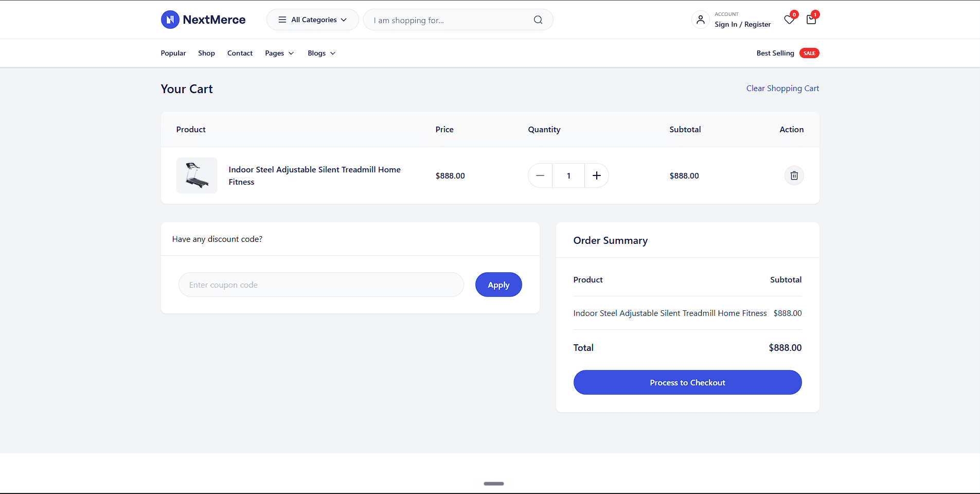
Task: Click the red SALE badge
Action: (809, 53)
